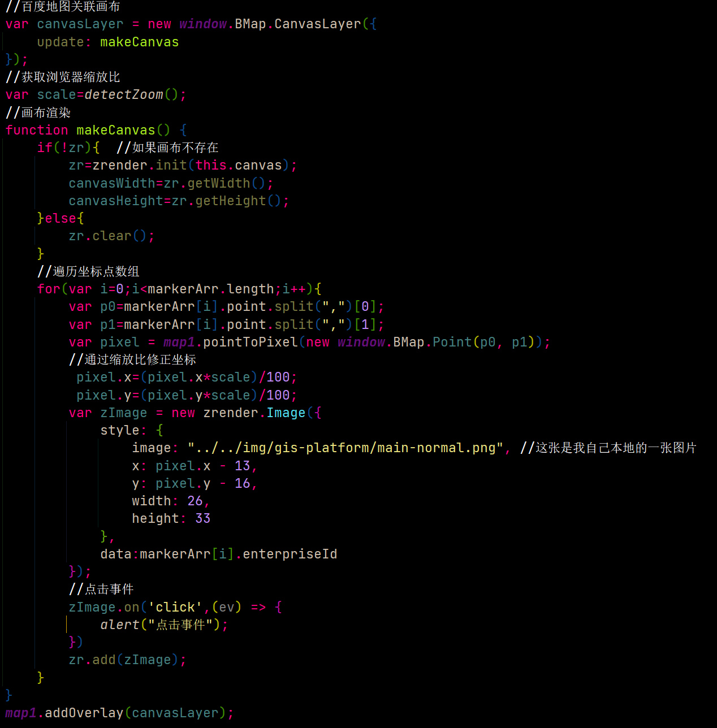Click the markerArr.length expression

pyautogui.click(x=201, y=288)
